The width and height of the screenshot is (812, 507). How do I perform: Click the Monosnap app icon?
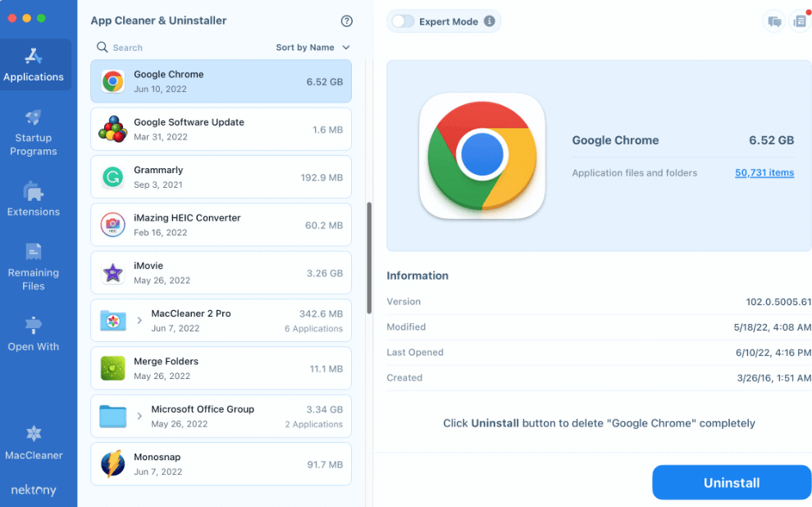112,464
